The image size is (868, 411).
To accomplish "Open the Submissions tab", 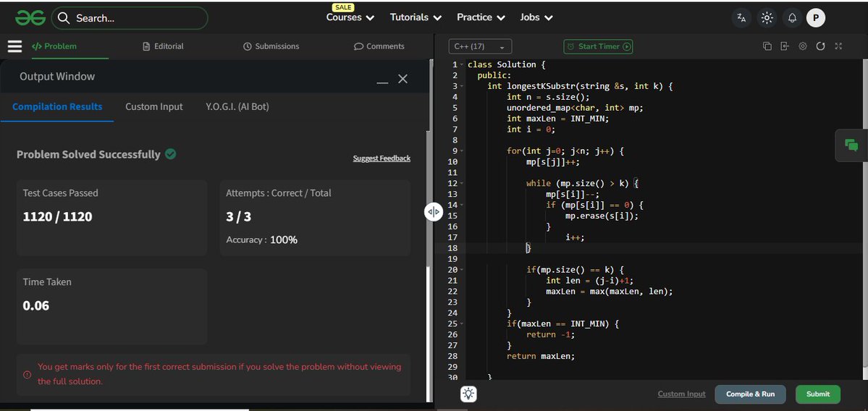I will point(271,46).
